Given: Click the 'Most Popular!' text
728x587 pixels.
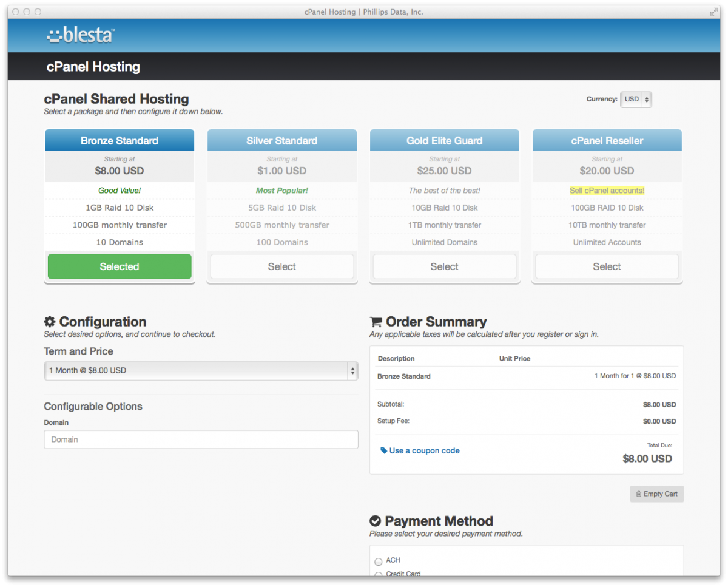Looking at the screenshot, I should [282, 191].
